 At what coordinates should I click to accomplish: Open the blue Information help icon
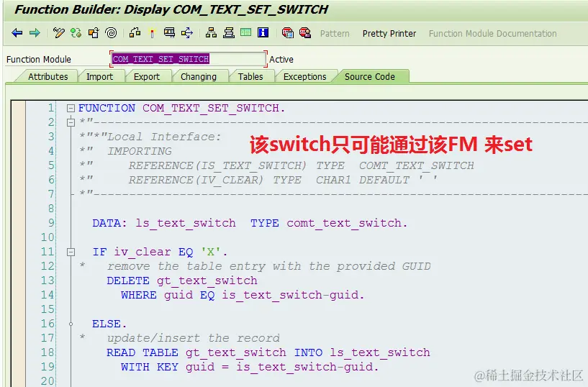pos(263,33)
